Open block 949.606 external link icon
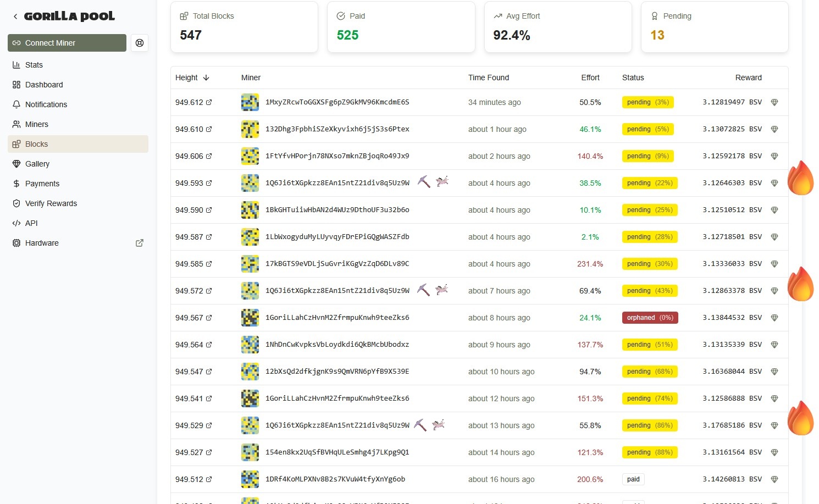The width and height of the screenshot is (819, 504). (x=209, y=156)
